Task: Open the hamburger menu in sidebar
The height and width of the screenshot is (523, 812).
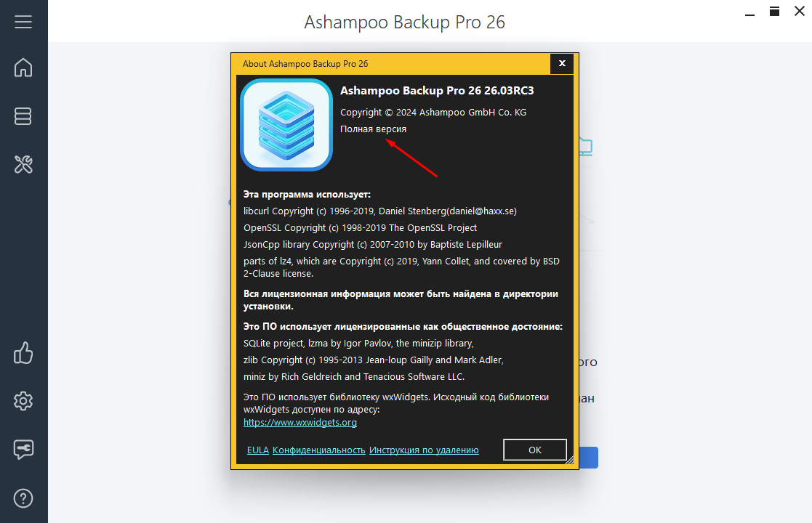Action: (x=23, y=22)
